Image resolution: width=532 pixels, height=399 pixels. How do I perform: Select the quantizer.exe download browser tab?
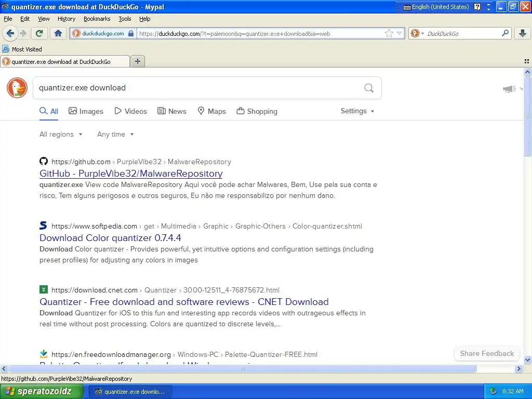[x=65, y=61]
